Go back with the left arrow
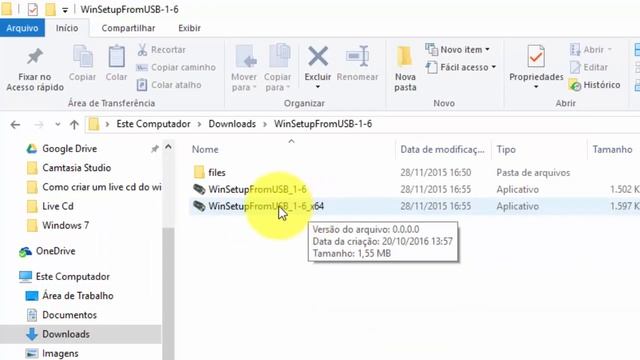 (16, 124)
